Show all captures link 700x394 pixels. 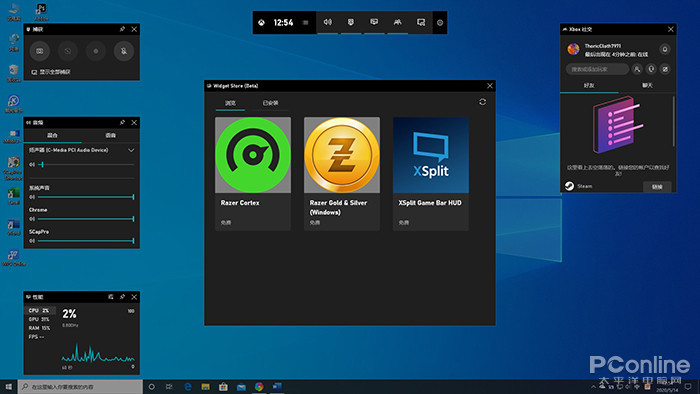click(51, 72)
